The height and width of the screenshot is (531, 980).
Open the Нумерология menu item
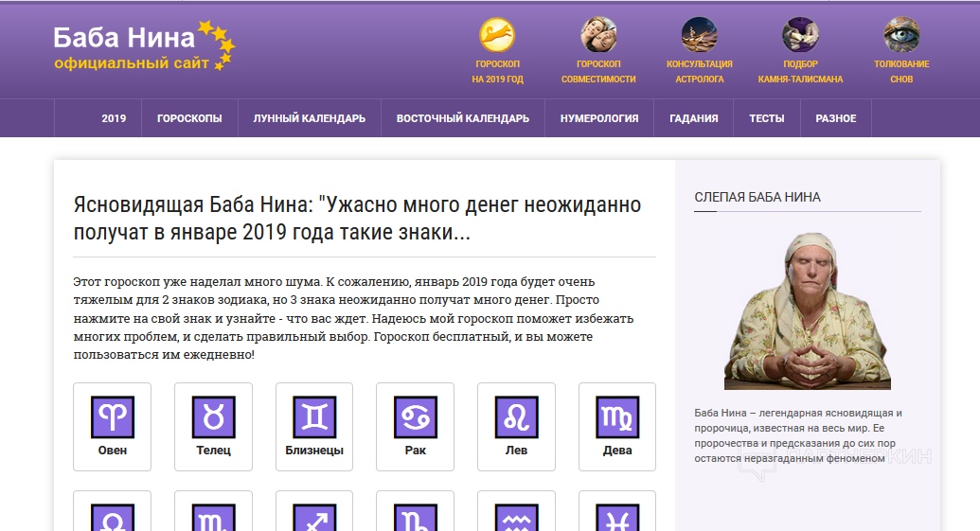coord(599,118)
